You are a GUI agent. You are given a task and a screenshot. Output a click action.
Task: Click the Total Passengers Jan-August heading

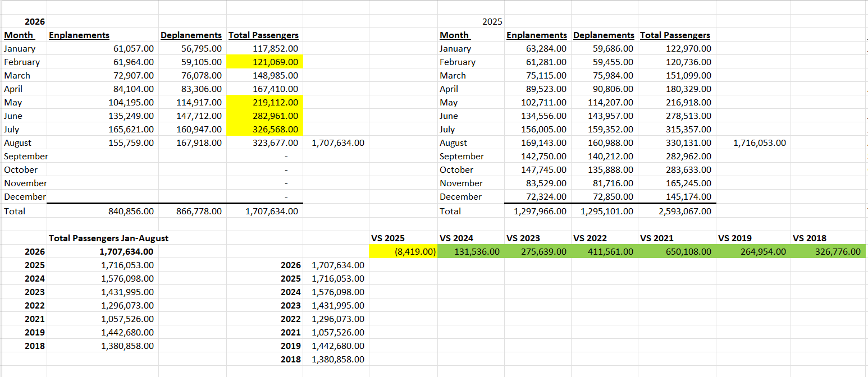coord(109,238)
